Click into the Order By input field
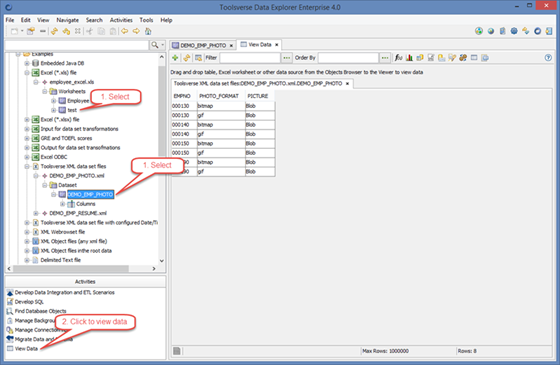This screenshot has height=365, width=560. (x=348, y=58)
